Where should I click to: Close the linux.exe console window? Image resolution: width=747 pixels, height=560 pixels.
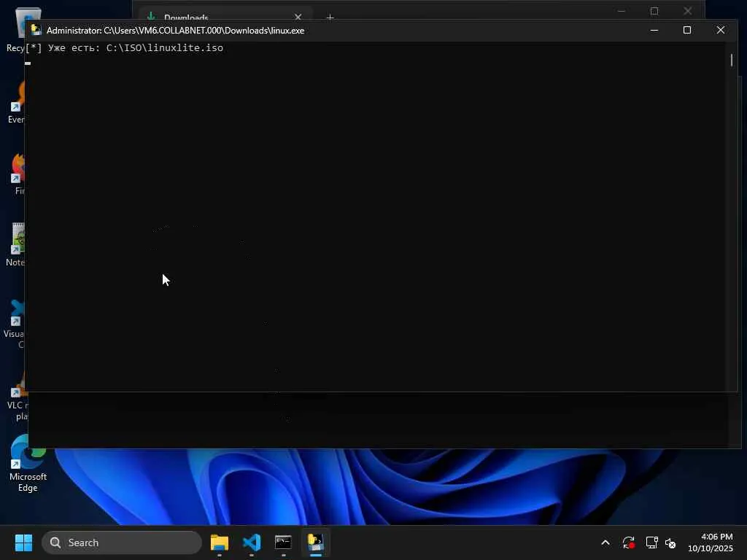coord(720,30)
